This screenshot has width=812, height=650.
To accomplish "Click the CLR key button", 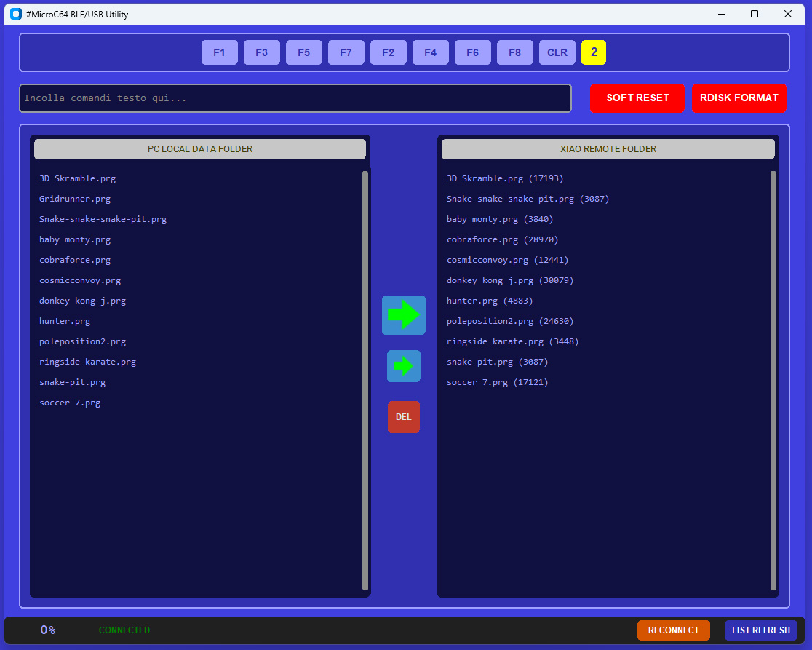I will [x=557, y=52].
